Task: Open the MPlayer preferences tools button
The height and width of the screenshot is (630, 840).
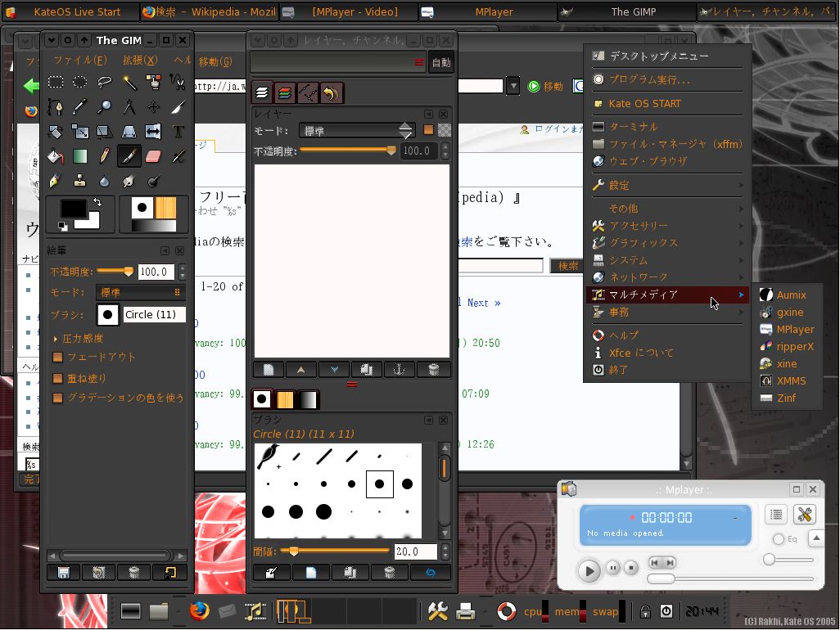Action: [x=804, y=515]
